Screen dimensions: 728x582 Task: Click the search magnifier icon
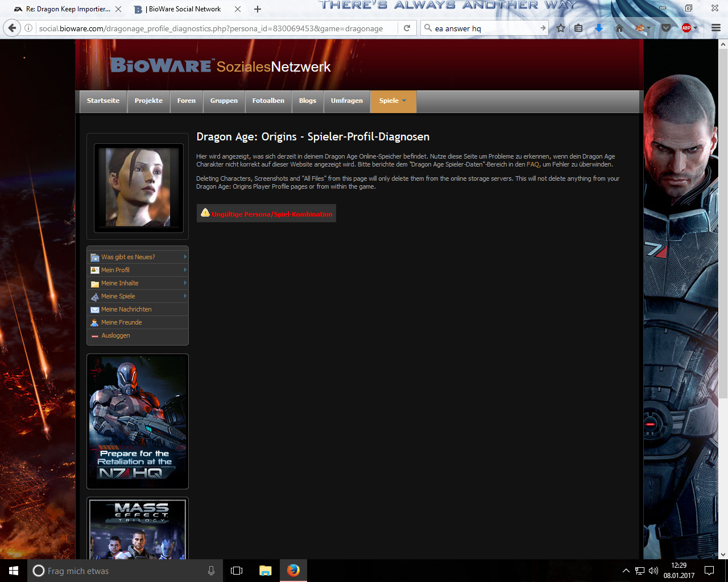(428, 28)
